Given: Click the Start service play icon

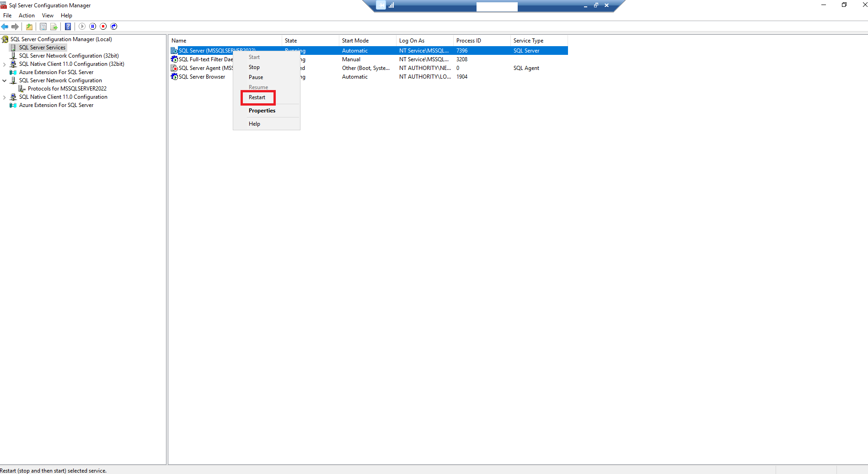Looking at the screenshot, I should pos(82,27).
